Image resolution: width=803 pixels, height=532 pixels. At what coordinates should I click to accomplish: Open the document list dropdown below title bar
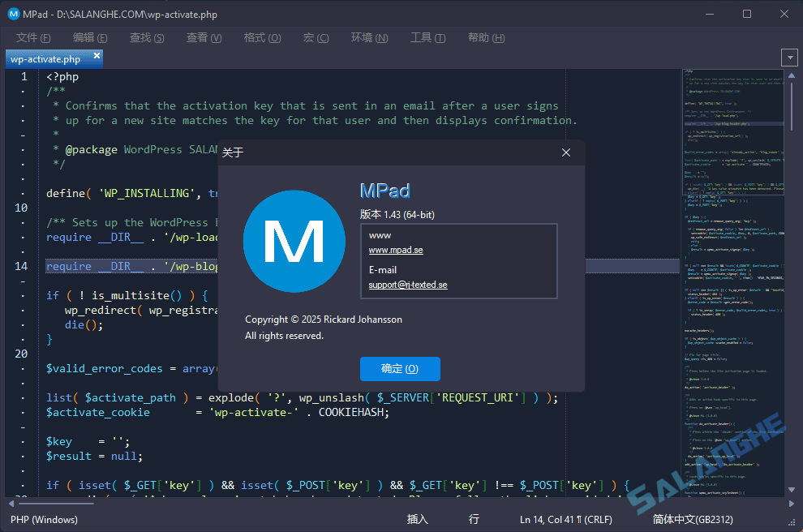pos(789,57)
